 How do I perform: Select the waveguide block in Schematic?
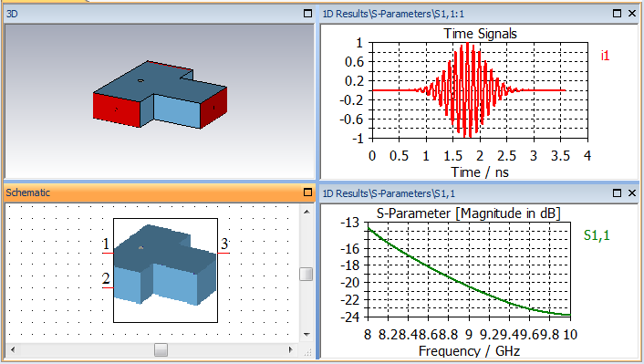pos(165,270)
